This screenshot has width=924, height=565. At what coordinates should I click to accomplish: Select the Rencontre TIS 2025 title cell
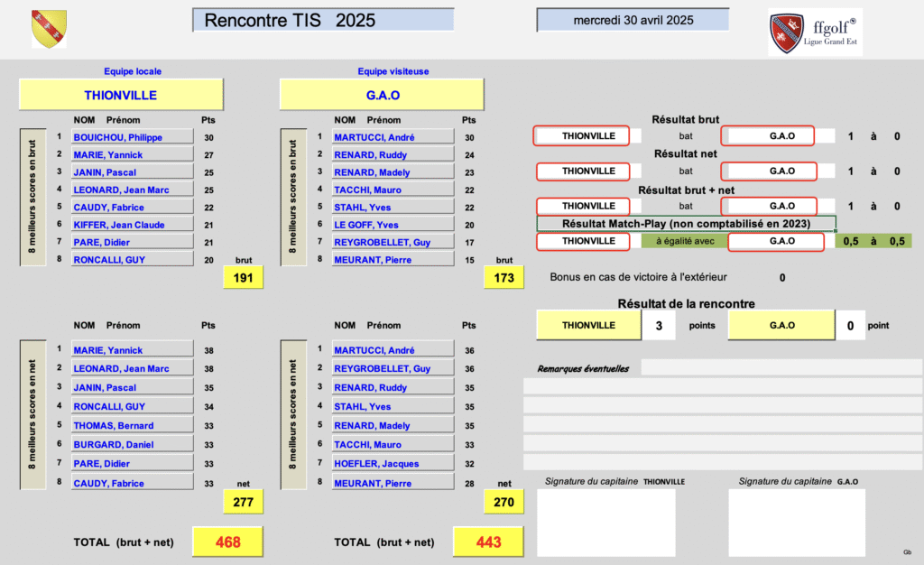tap(322, 21)
